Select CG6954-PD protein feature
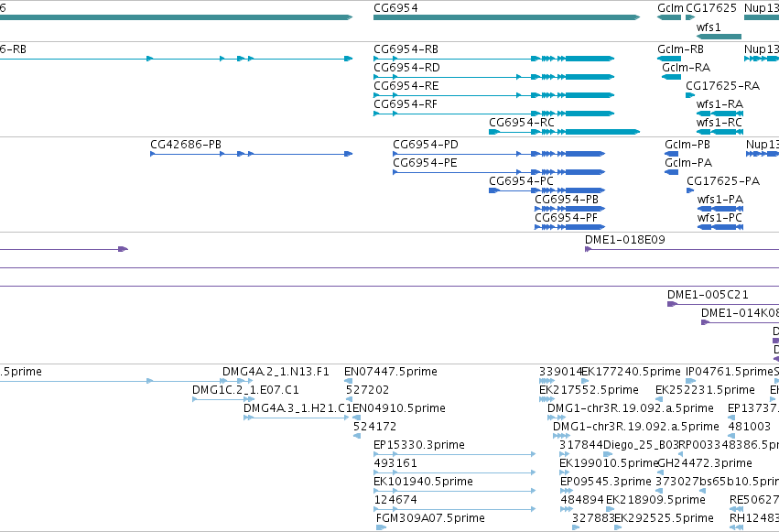Image resolution: width=779 pixels, height=532 pixels. (x=499, y=154)
